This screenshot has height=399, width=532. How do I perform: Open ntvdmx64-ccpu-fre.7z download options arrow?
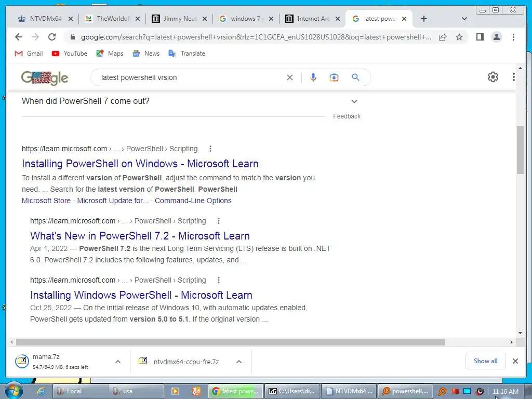[x=239, y=362]
